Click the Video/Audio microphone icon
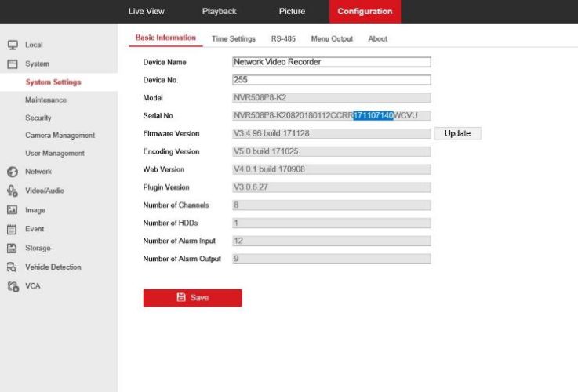Image resolution: width=578 pixels, height=392 pixels. click(x=13, y=191)
